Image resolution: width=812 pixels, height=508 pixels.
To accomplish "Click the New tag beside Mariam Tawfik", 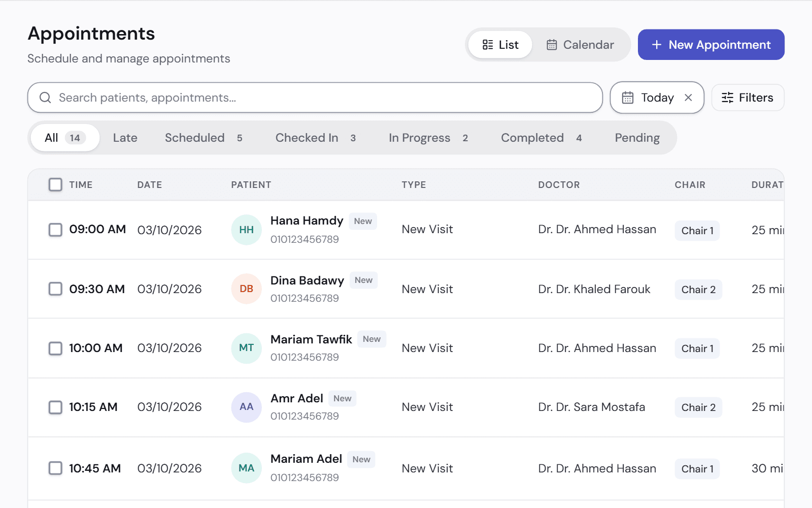I will click(x=371, y=339).
